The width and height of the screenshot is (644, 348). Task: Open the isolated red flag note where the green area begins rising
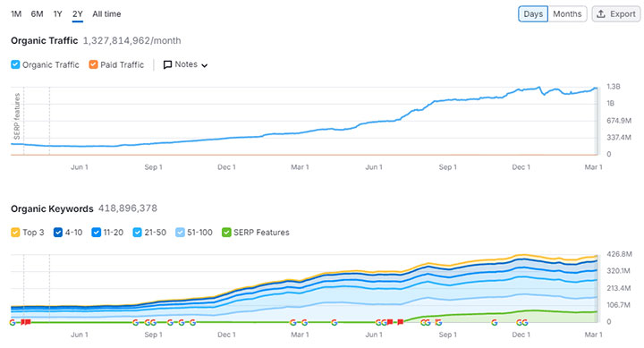click(401, 322)
